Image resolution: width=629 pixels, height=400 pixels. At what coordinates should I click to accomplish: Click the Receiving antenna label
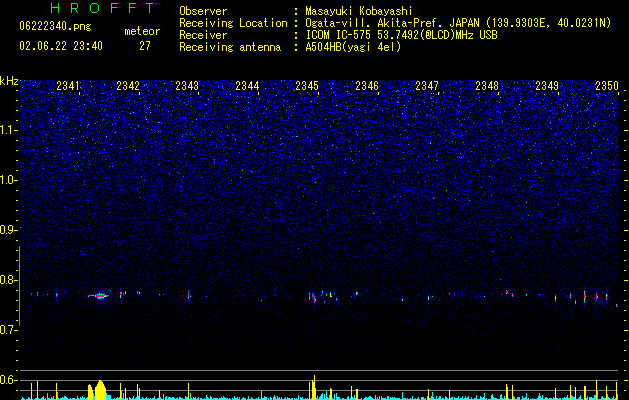click(x=230, y=47)
